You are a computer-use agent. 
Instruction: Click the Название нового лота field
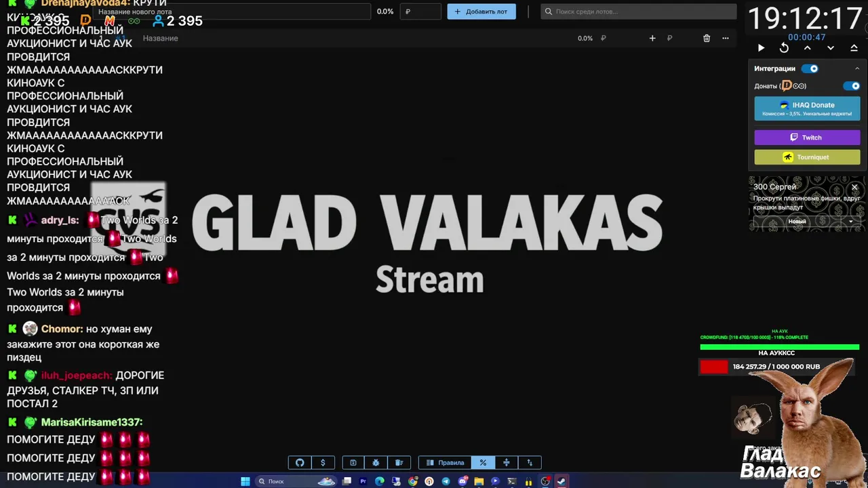tap(233, 12)
